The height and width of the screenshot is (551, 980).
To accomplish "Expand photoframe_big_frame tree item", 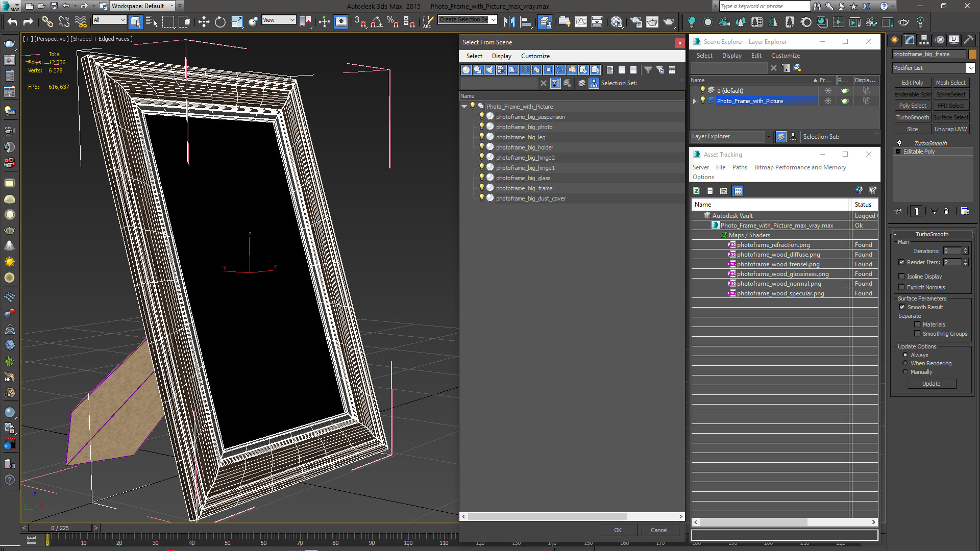I will pos(471,188).
